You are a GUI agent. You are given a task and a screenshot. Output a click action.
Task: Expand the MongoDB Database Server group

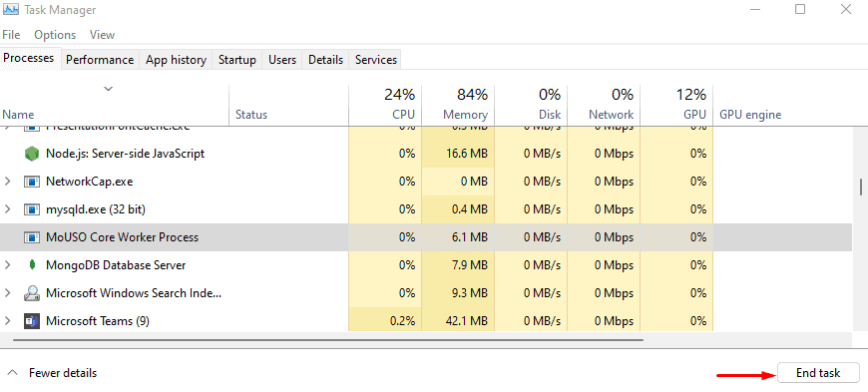8,265
